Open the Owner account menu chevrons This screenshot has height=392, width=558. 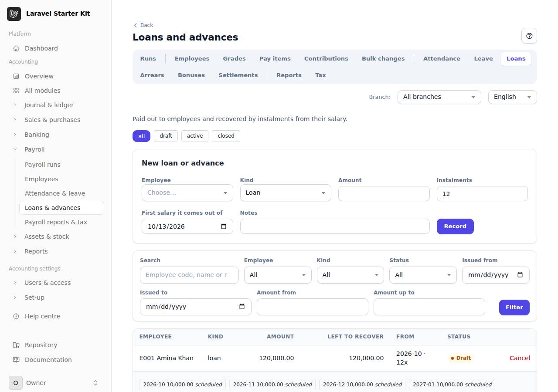click(x=95, y=383)
